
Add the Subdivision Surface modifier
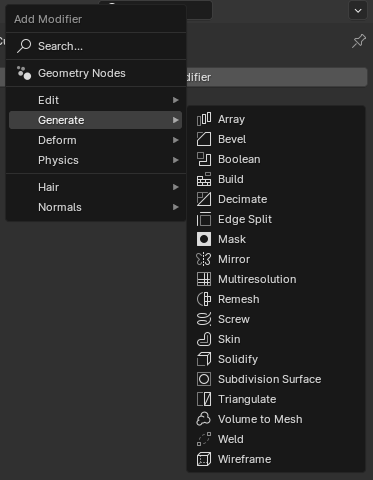(x=276, y=379)
